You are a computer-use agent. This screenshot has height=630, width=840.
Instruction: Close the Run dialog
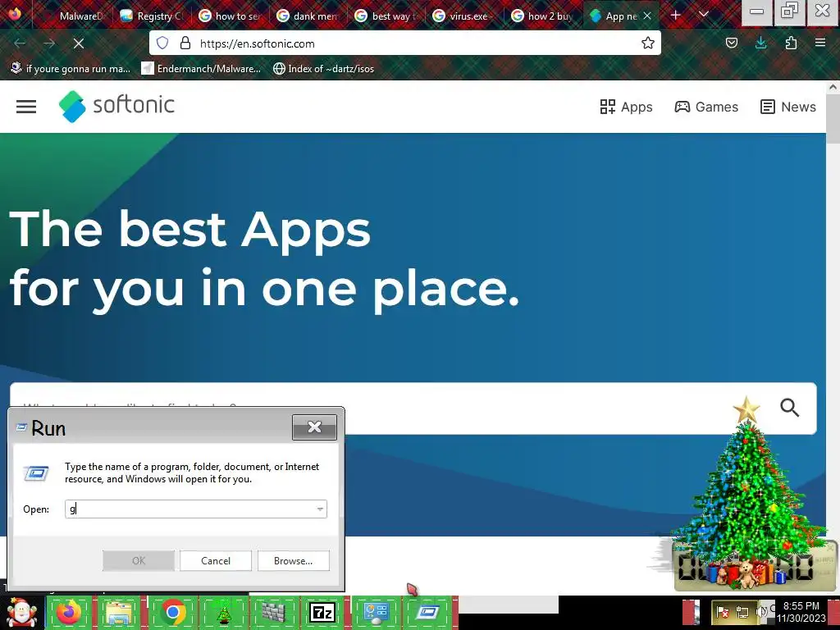tap(314, 427)
